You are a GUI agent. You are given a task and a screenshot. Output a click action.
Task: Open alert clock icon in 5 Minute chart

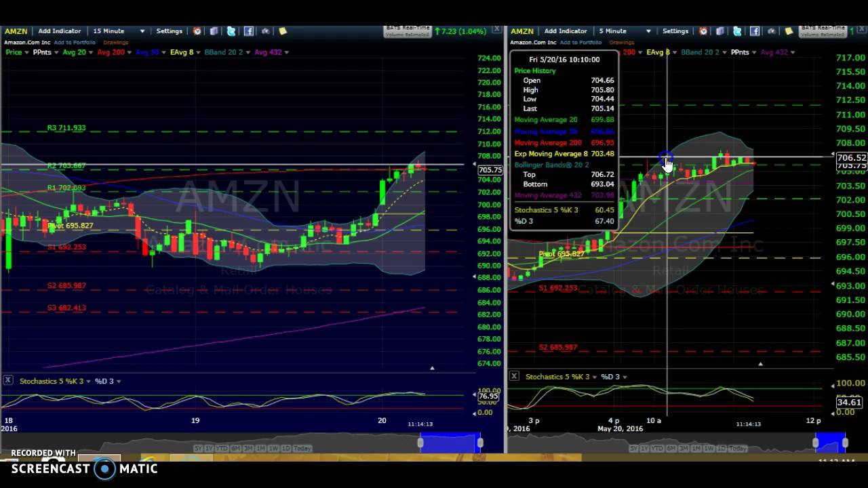coord(703,31)
